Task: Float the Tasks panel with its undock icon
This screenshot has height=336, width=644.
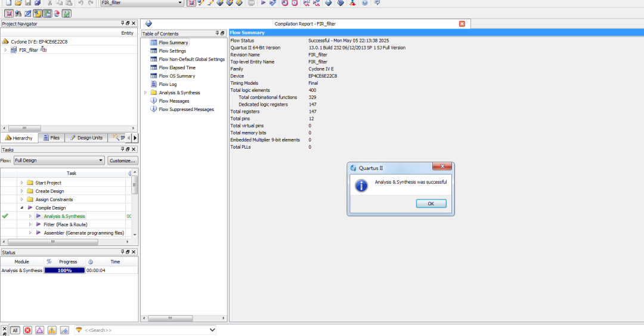Action: click(x=128, y=149)
